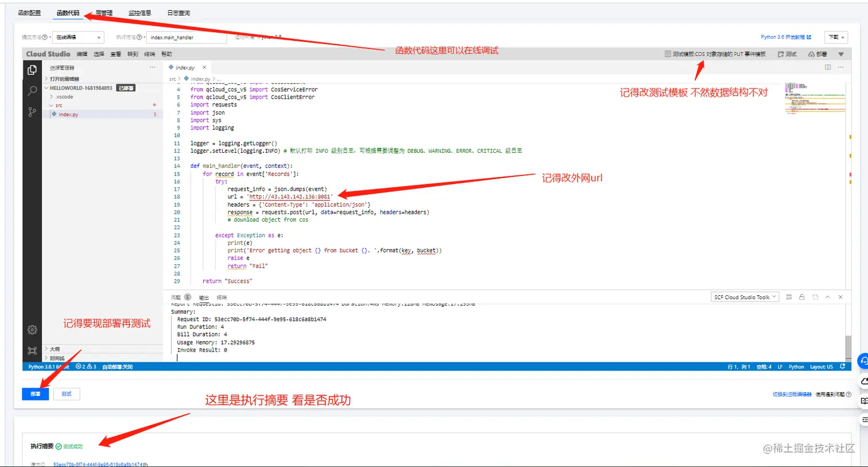Click Layout: US in status bar
Screen dimensions: 868x467
pos(821,366)
